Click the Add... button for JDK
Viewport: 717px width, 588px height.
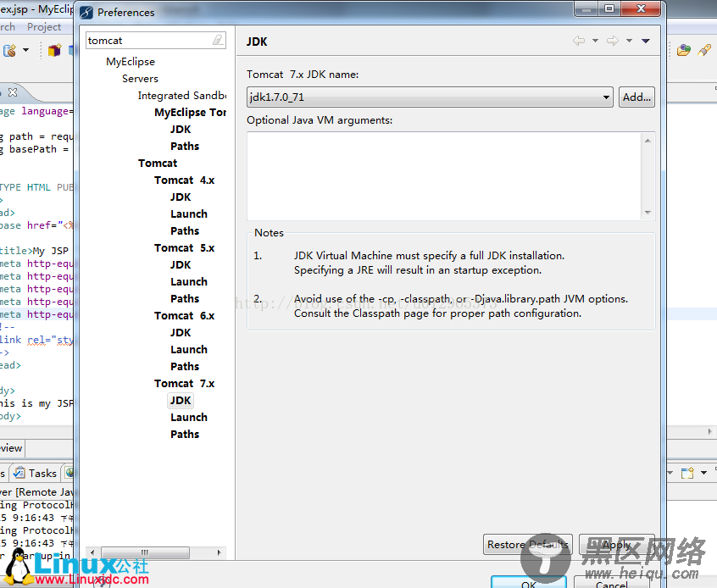636,97
